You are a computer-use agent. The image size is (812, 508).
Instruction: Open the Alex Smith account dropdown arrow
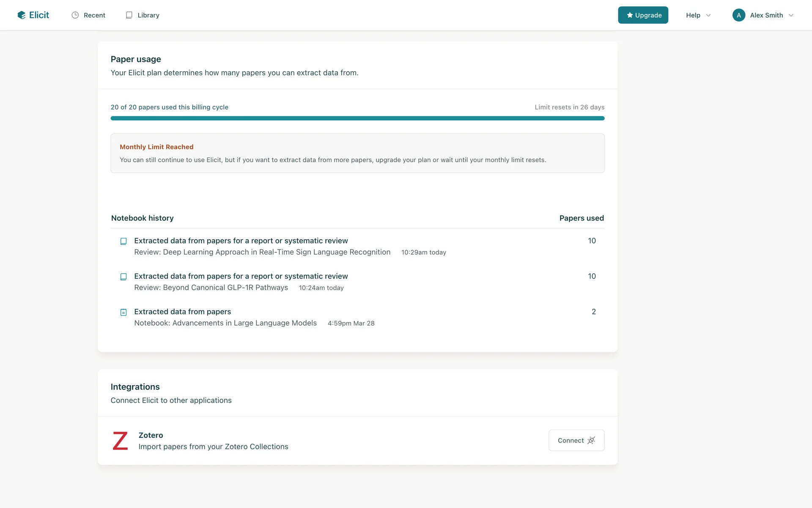coord(791,15)
